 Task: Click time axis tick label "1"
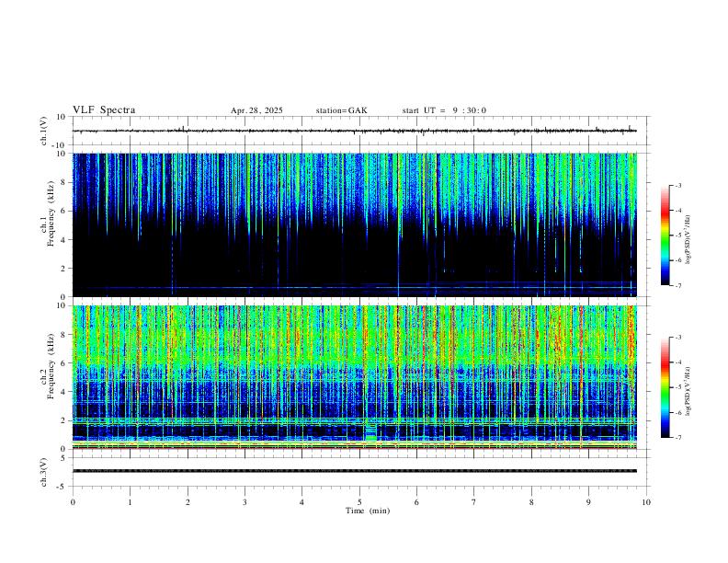130,502
